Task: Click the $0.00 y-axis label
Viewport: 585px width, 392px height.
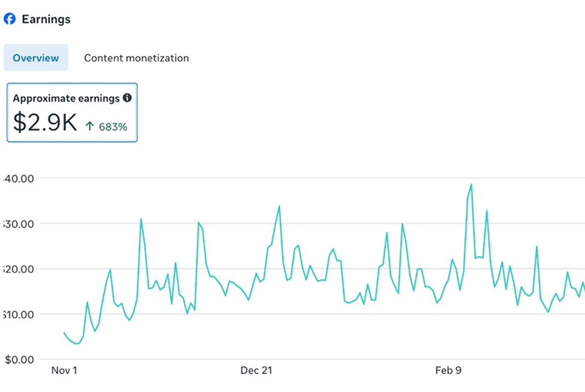Action: pyautogui.click(x=19, y=360)
